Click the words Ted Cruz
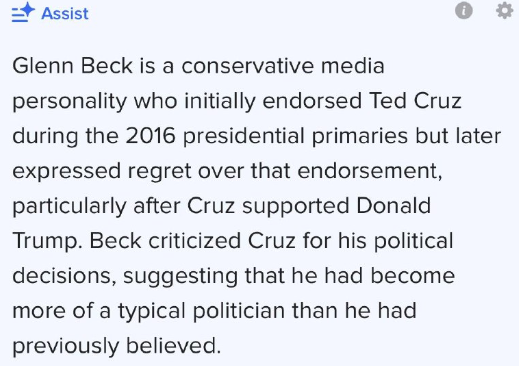This screenshot has width=519, height=366. click(x=415, y=101)
